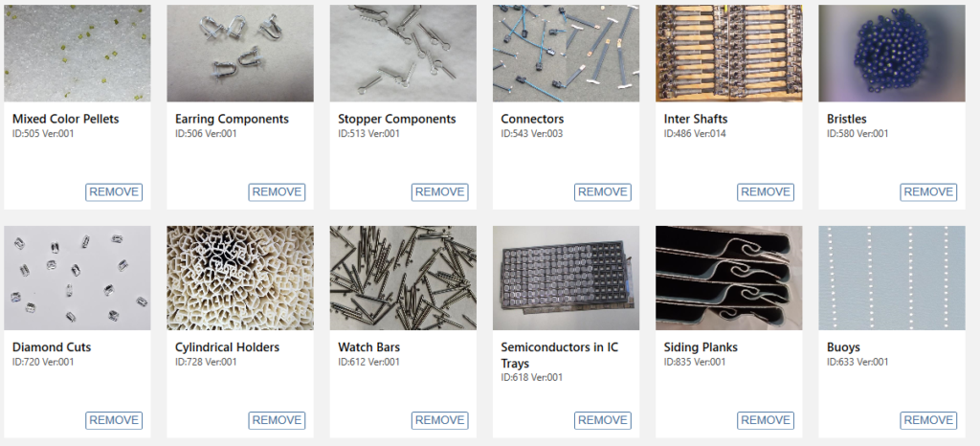
Task: Open the blue Bristles preview image
Action: [x=892, y=53]
